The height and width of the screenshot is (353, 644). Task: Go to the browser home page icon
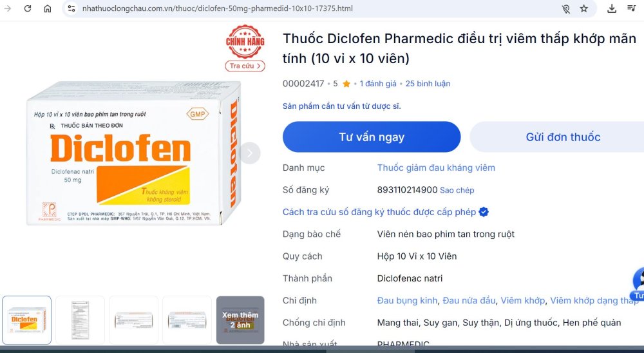(x=48, y=8)
